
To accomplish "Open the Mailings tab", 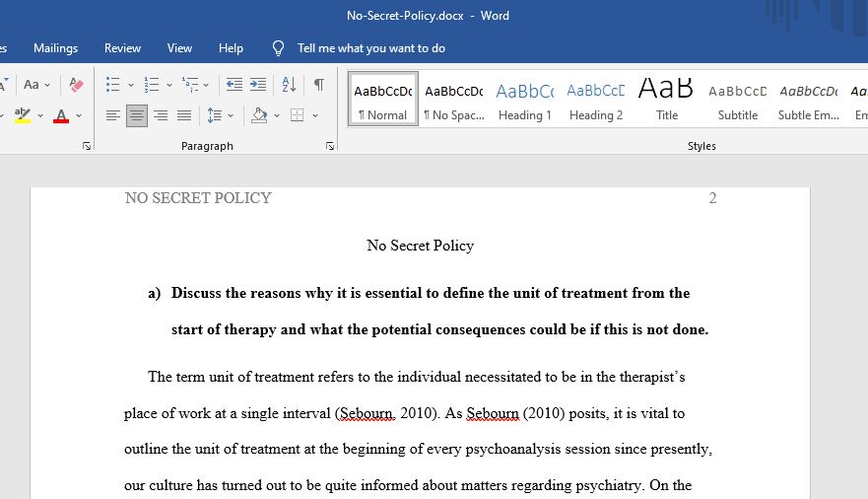I will 55,48.
